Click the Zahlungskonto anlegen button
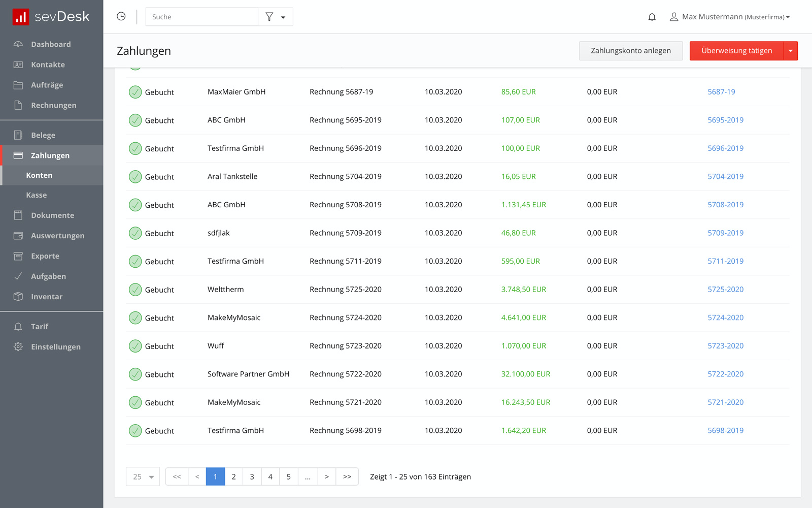 [x=631, y=51]
